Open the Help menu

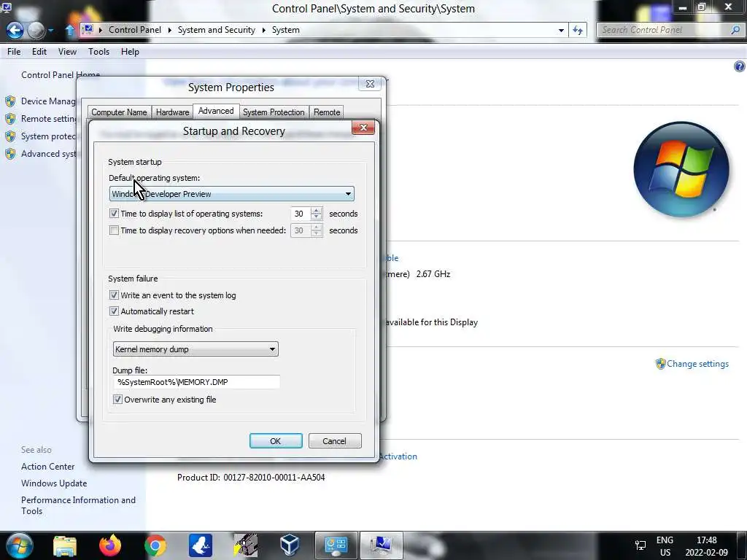(x=130, y=52)
